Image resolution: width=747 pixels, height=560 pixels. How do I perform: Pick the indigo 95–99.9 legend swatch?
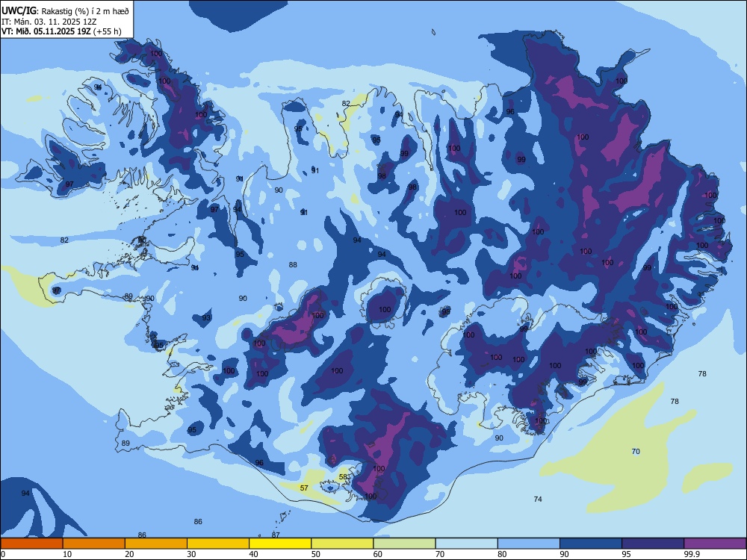point(653,544)
